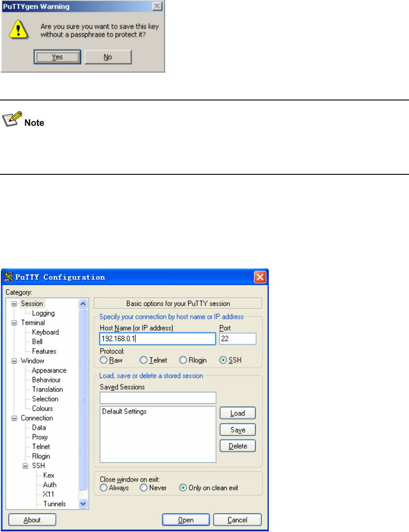Select the Rlogin protocol radio button
The height and width of the screenshot is (532, 409).
tap(193, 360)
